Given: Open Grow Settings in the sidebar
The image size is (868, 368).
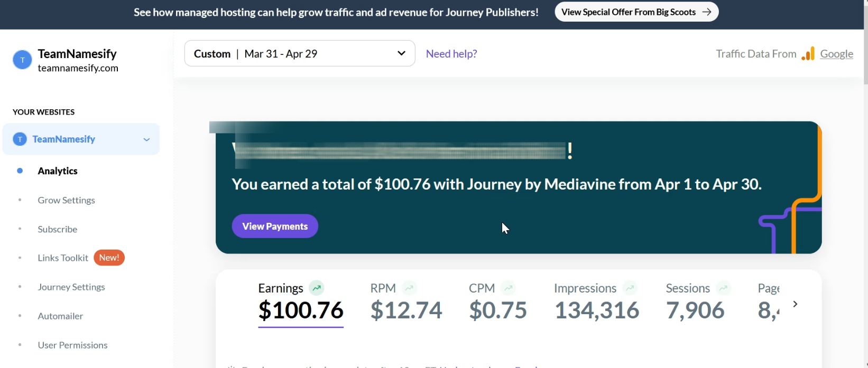Looking at the screenshot, I should [x=66, y=200].
